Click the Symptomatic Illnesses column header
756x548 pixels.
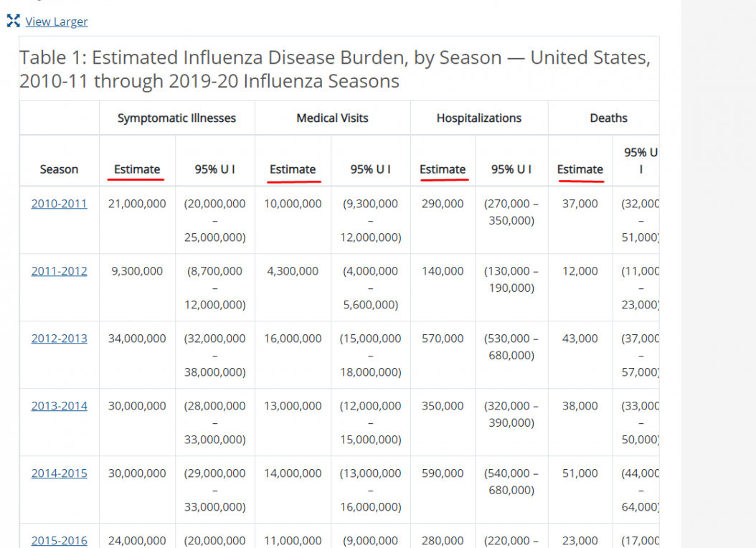click(176, 118)
